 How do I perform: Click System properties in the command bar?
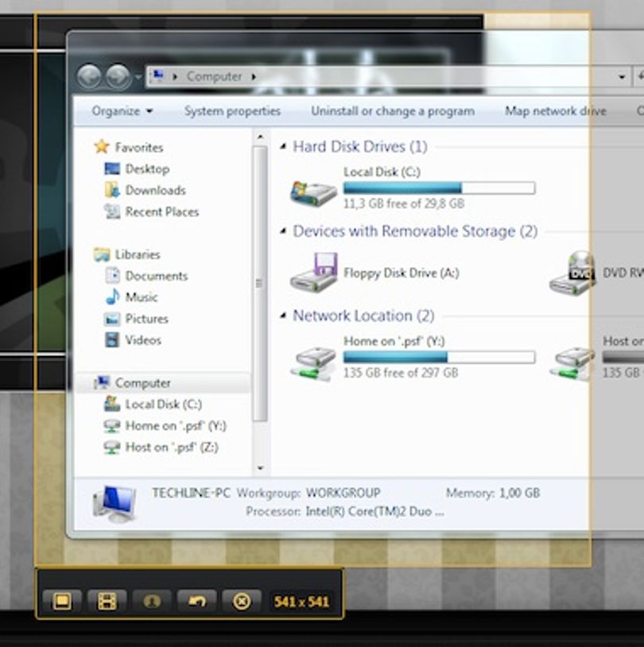click(x=232, y=111)
